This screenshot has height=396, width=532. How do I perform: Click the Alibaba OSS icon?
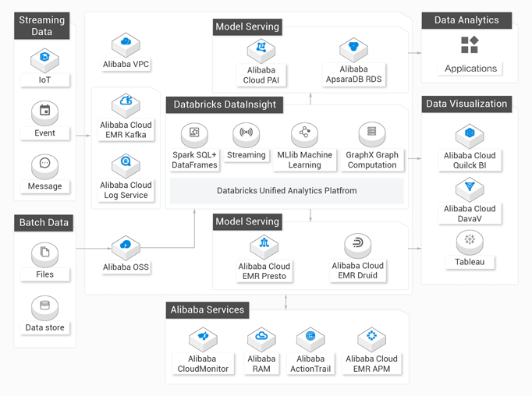126,248
